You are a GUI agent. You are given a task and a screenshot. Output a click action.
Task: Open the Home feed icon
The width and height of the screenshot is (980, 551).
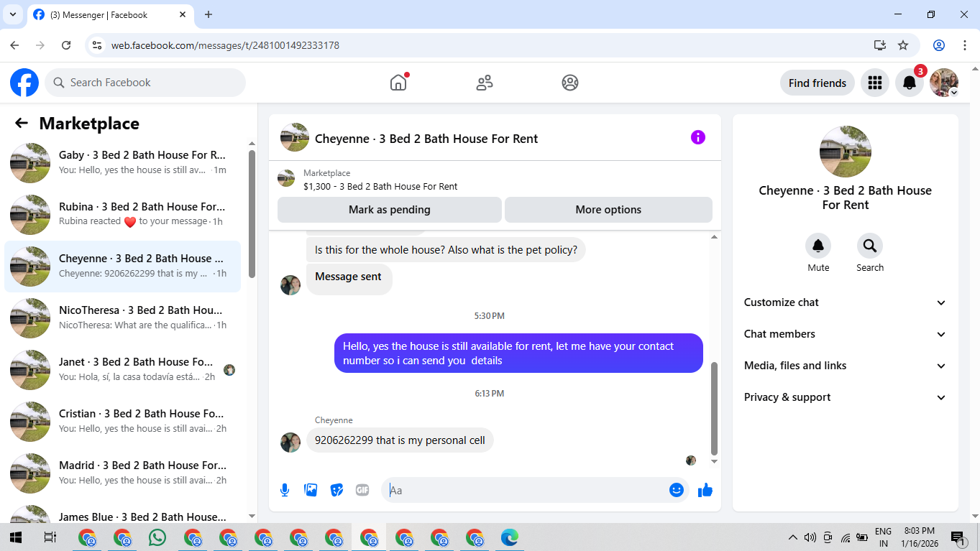click(398, 83)
